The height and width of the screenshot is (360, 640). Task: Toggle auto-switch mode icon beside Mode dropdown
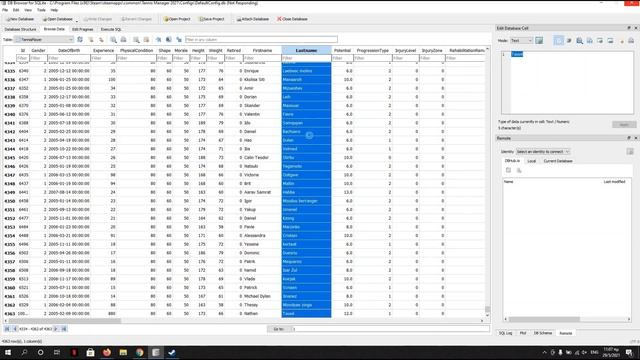click(539, 40)
